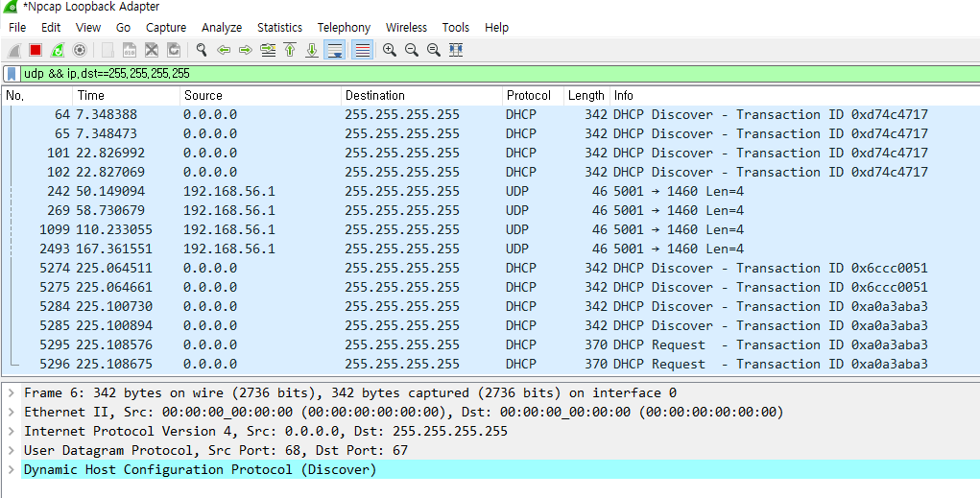The image size is (980, 498).
Task: Open the Statistics menu
Action: pyautogui.click(x=279, y=28)
